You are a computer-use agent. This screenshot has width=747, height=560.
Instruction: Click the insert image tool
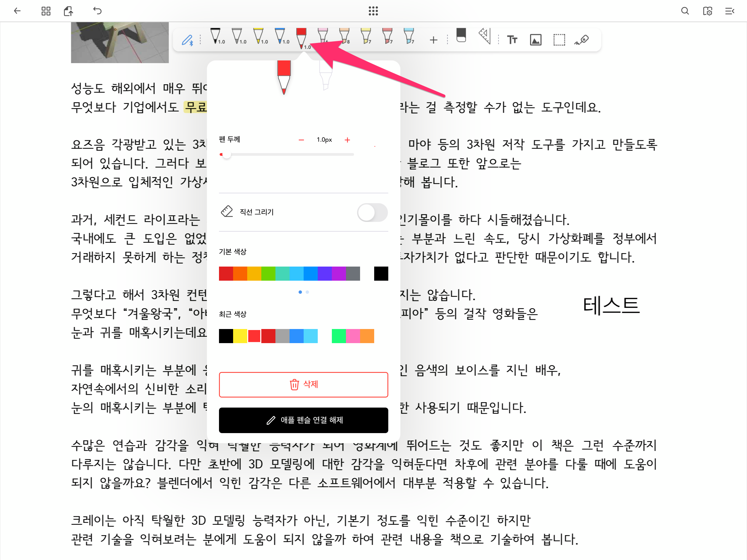(536, 40)
